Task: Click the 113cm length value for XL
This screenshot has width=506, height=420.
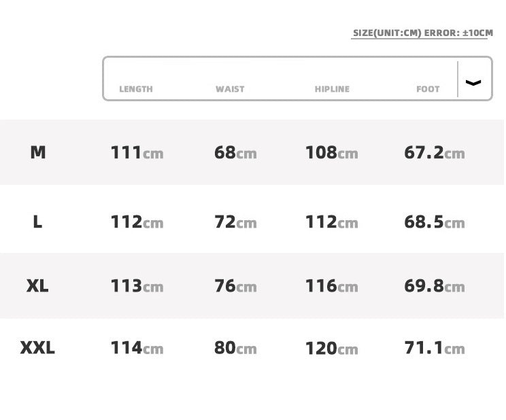Action: pyautogui.click(x=137, y=286)
